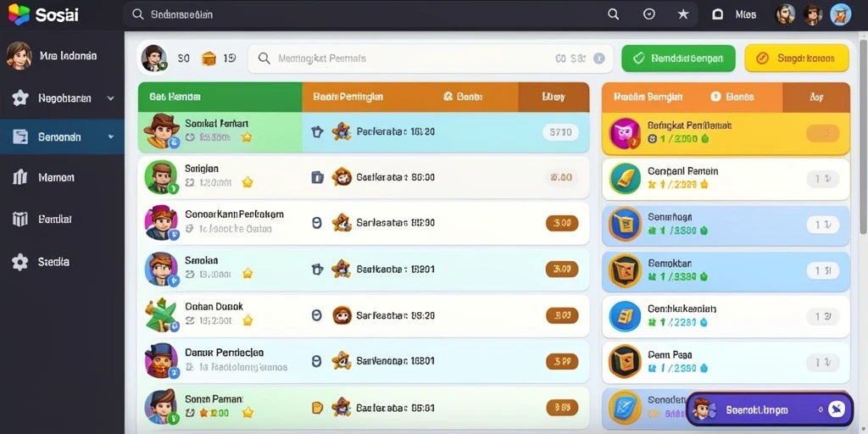Click the yellow Stegeh koraen button
This screenshot has height=434, width=868.
click(x=797, y=58)
